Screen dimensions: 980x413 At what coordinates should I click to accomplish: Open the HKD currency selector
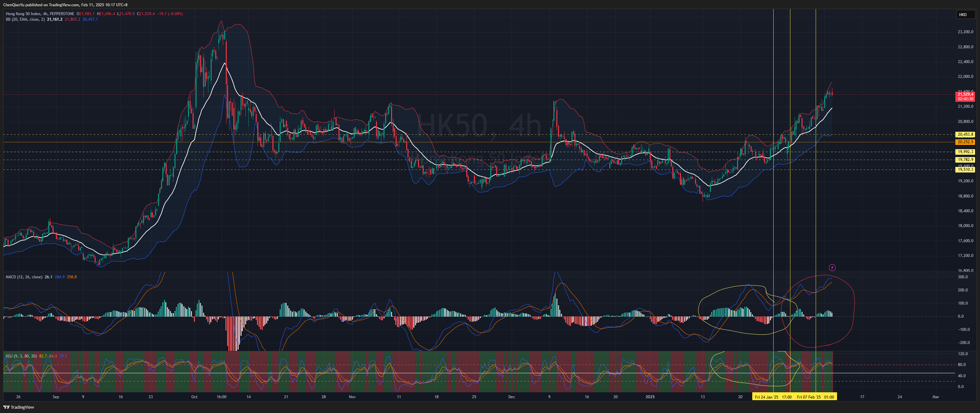click(x=966, y=14)
